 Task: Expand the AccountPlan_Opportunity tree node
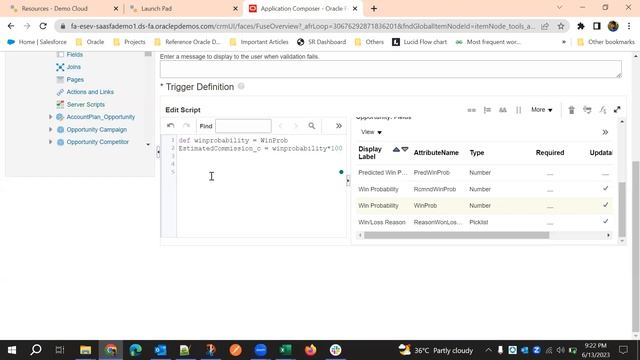point(51,117)
